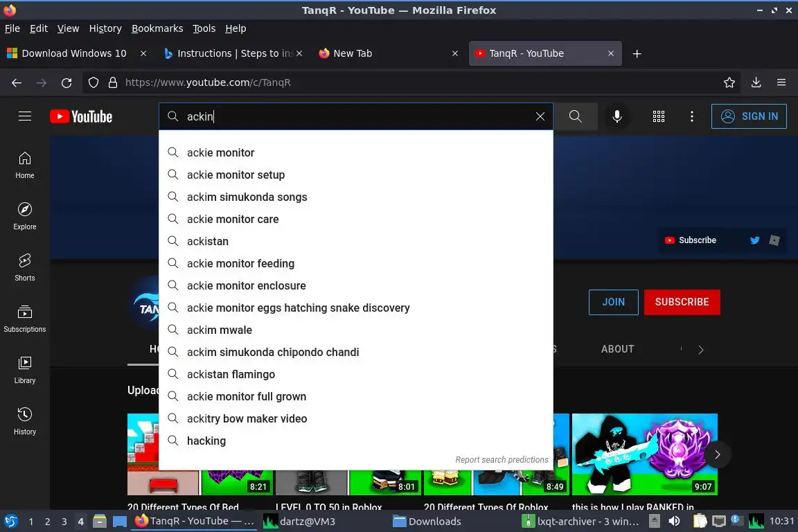Show next uploads with the carousel arrow
This screenshot has height=532, width=798.
click(717, 454)
